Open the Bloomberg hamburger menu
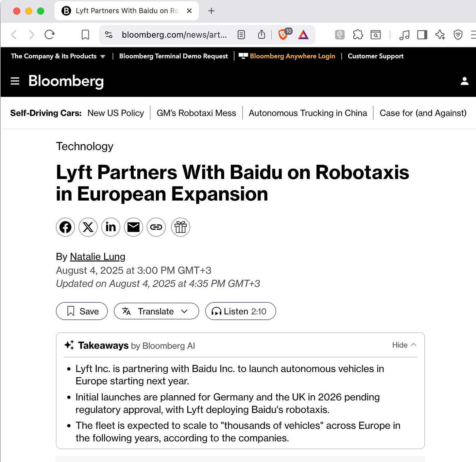 click(15, 81)
